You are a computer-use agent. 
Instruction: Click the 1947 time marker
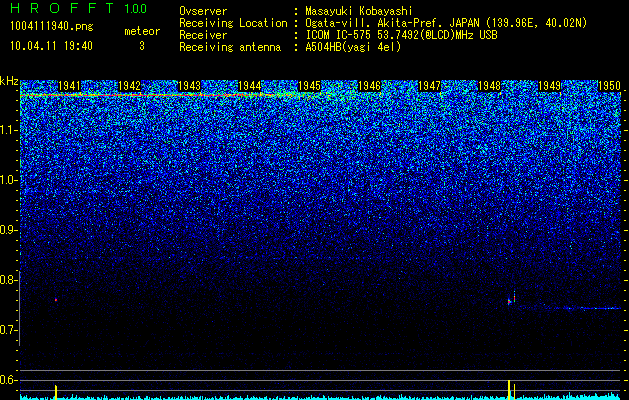[429, 86]
